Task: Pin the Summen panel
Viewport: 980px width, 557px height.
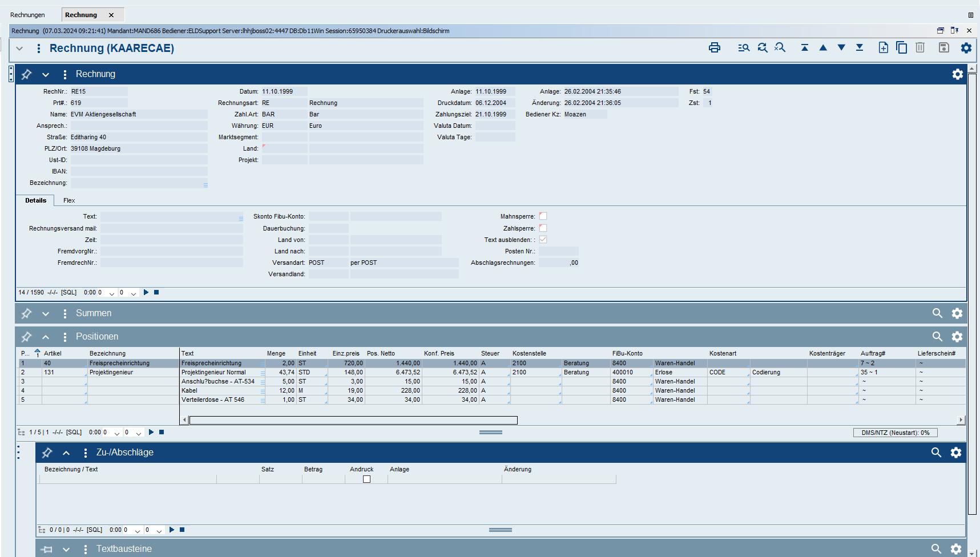Action: pyautogui.click(x=26, y=313)
